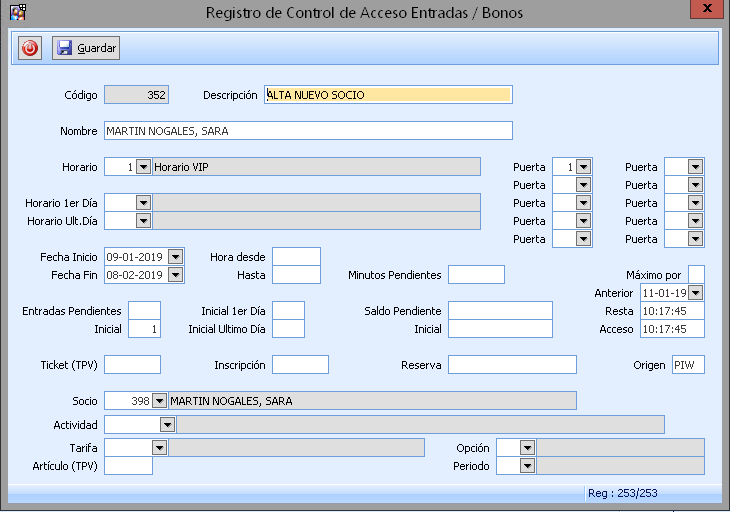730x512 pixels.
Task: Expand the Horario 1er Día dropdown
Action: pyautogui.click(x=143, y=203)
